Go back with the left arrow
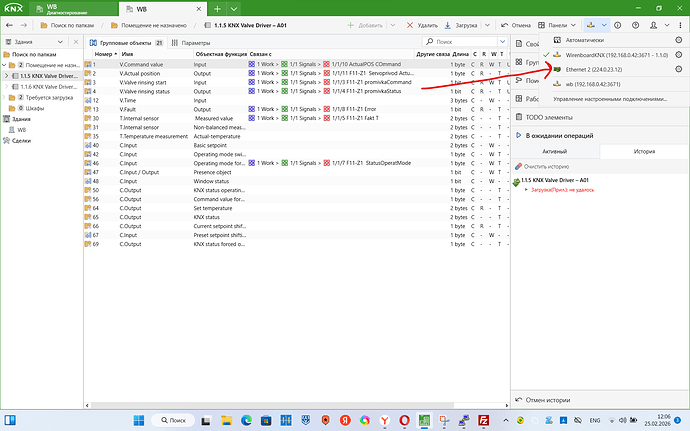This screenshot has height=431, width=690. (9, 26)
